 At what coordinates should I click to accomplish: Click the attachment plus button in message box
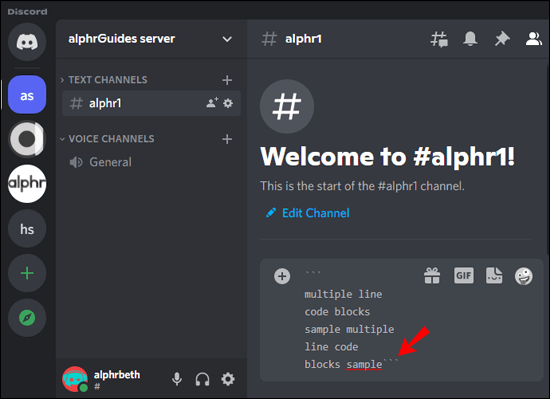coord(282,276)
